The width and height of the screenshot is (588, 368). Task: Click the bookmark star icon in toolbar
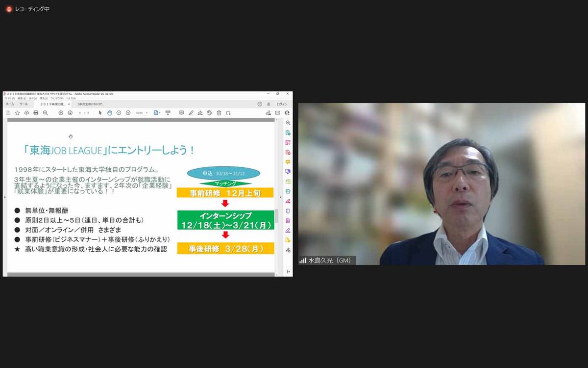(17, 113)
